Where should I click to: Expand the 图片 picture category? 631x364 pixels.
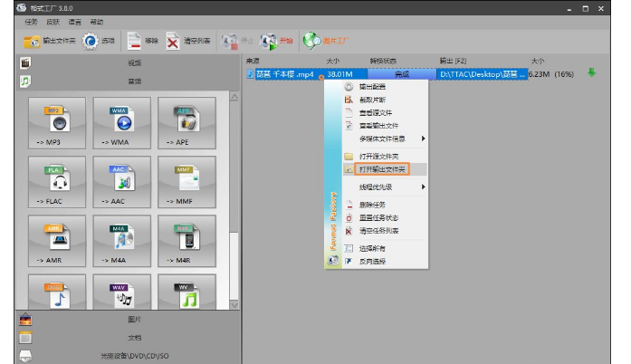coord(128,320)
